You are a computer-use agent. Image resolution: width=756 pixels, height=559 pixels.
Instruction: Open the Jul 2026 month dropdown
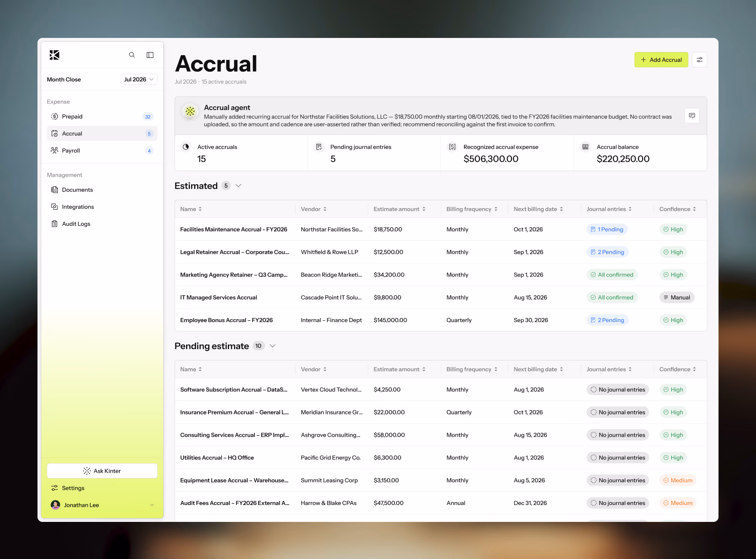(x=139, y=79)
